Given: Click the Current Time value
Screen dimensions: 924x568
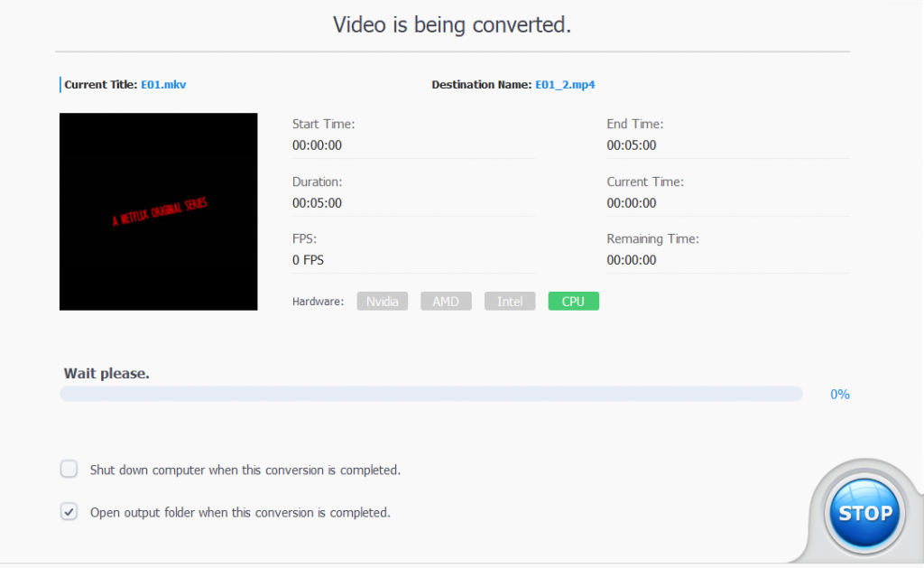Looking at the screenshot, I should point(631,203).
